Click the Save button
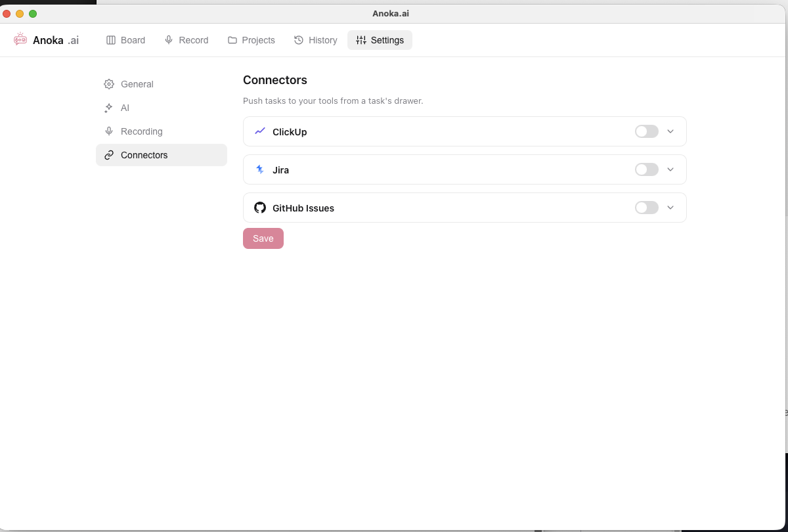Image resolution: width=788 pixels, height=532 pixels. click(263, 238)
